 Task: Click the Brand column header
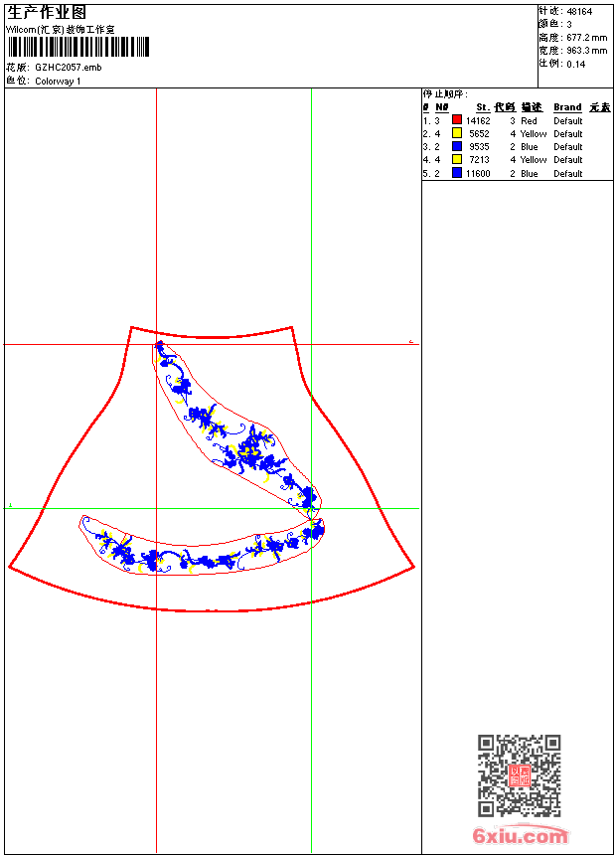[567, 107]
